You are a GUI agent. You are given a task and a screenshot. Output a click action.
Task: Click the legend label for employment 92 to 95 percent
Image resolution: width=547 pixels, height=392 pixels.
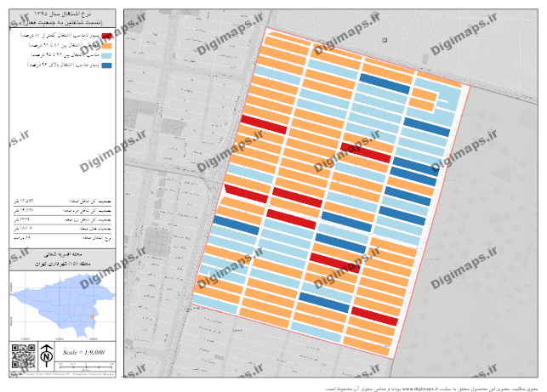[66, 55]
